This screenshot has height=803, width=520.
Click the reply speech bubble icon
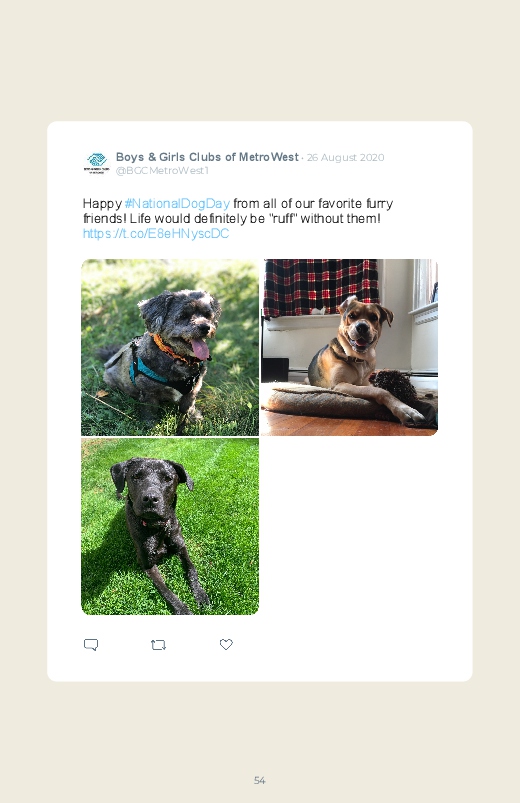point(91,644)
